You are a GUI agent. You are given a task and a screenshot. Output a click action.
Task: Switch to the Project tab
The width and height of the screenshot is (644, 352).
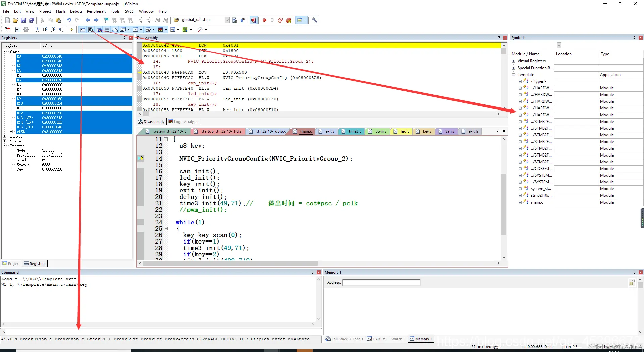[11, 264]
